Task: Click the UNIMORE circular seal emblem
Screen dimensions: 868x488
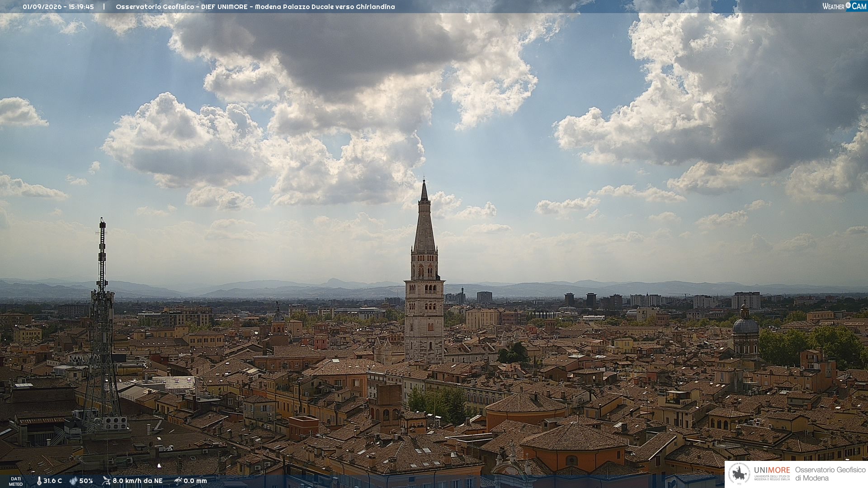Action: (739, 474)
